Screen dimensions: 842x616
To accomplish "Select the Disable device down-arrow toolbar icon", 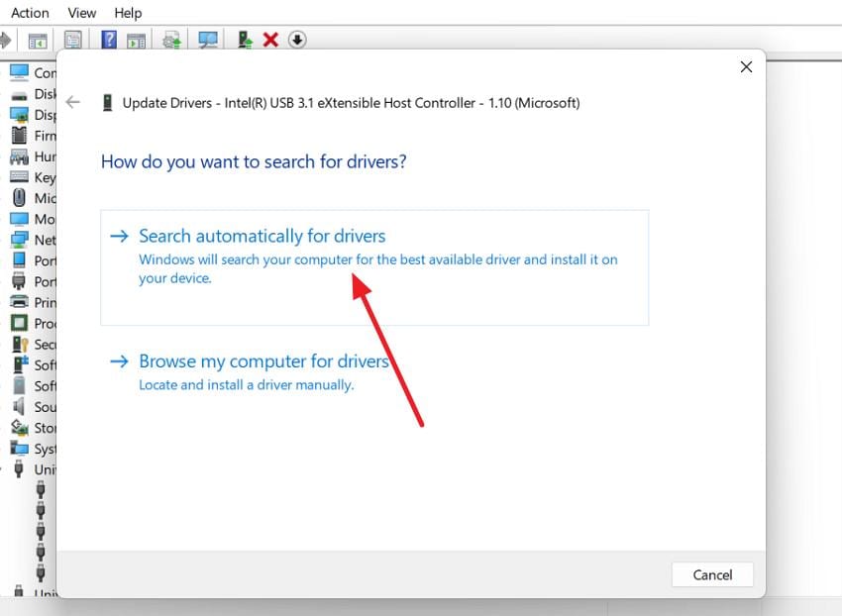I will (298, 40).
